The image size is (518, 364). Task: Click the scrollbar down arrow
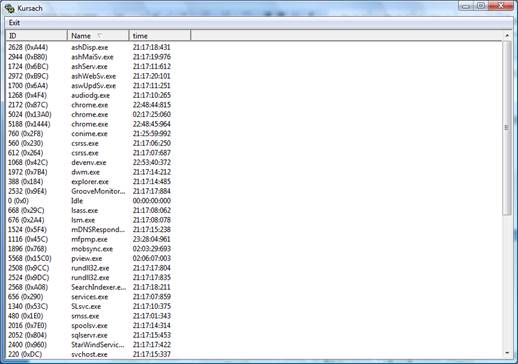pyautogui.click(x=507, y=353)
